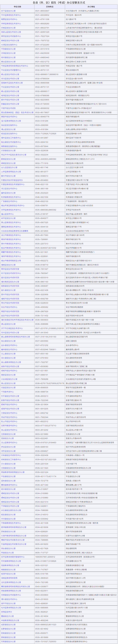This screenshot has height=644, width=118.
Task: Select phone number 0632-5598310
Action: pyautogui.click(x=42, y=176)
